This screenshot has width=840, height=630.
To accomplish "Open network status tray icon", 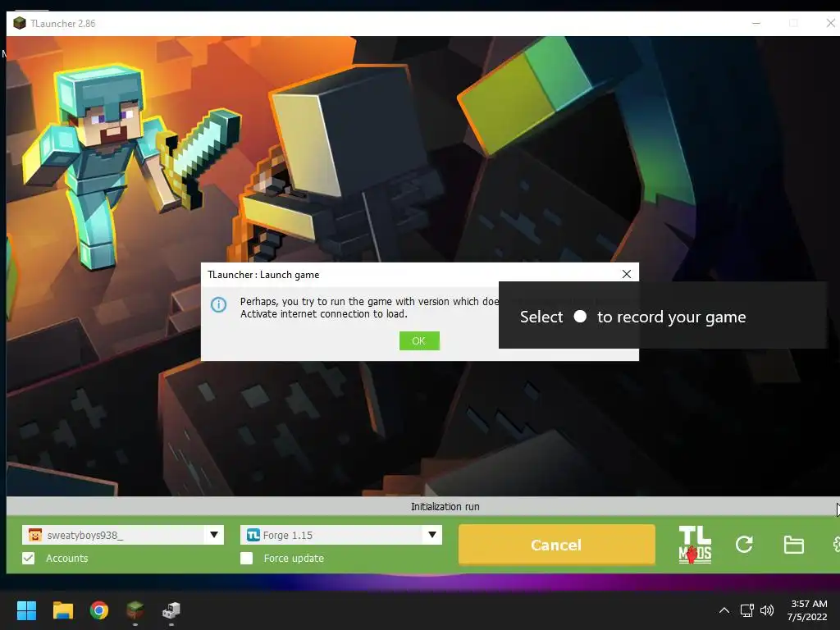I will coord(746,610).
